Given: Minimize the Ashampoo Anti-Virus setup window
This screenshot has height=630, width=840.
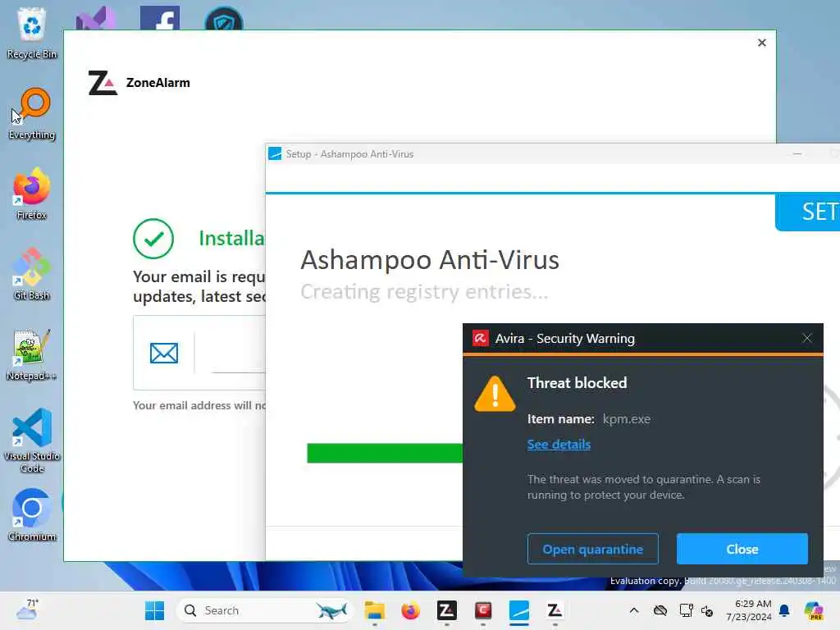Looking at the screenshot, I should click(797, 153).
